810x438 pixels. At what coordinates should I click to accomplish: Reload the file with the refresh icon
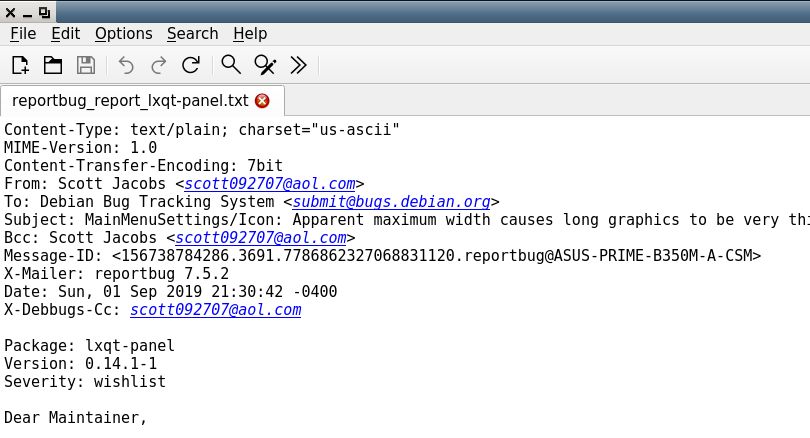click(191, 65)
